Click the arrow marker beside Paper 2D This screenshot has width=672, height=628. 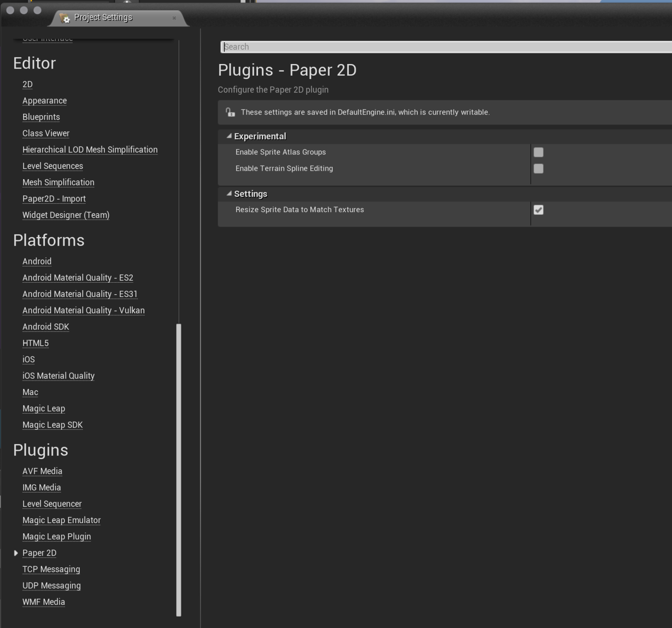(x=16, y=553)
